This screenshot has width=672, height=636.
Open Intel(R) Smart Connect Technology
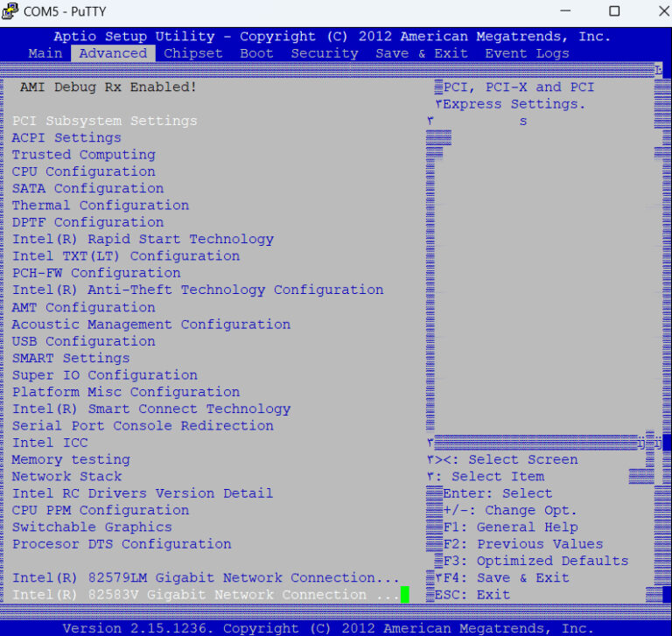[151, 409]
